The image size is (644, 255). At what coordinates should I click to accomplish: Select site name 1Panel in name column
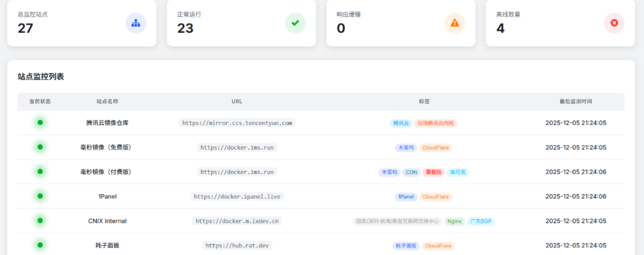[107, 196]
